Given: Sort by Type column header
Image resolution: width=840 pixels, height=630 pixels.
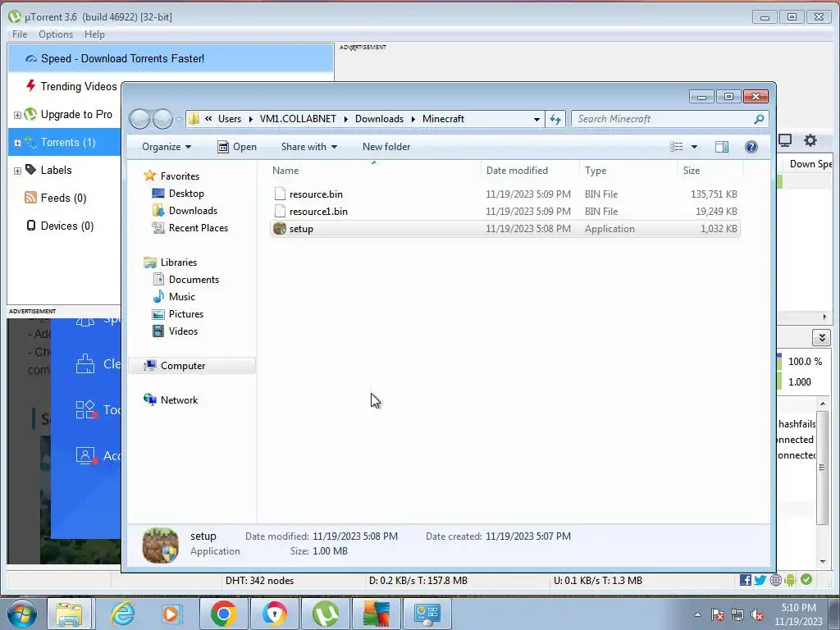Looking at the screenshot, I should [596, 171].
